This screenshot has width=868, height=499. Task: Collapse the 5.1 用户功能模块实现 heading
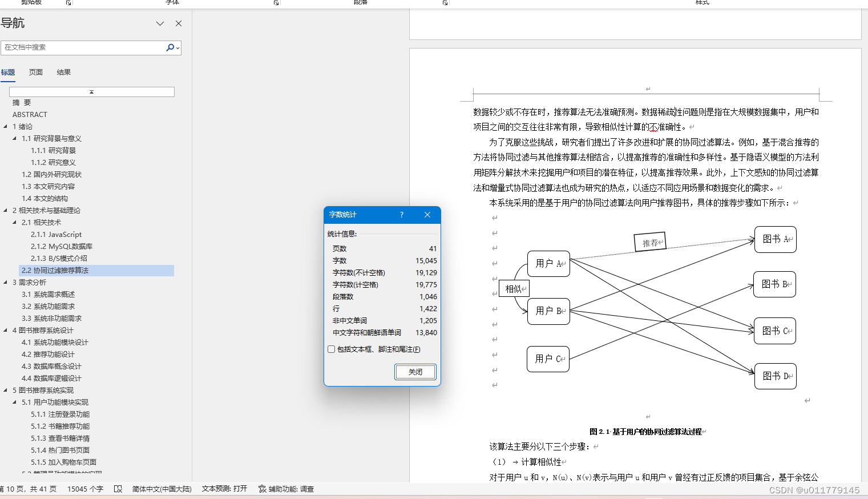[x=15, y=403]
